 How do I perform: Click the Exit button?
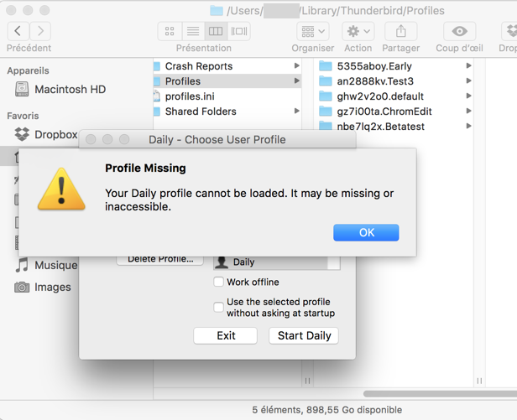[x=226, y=335]
